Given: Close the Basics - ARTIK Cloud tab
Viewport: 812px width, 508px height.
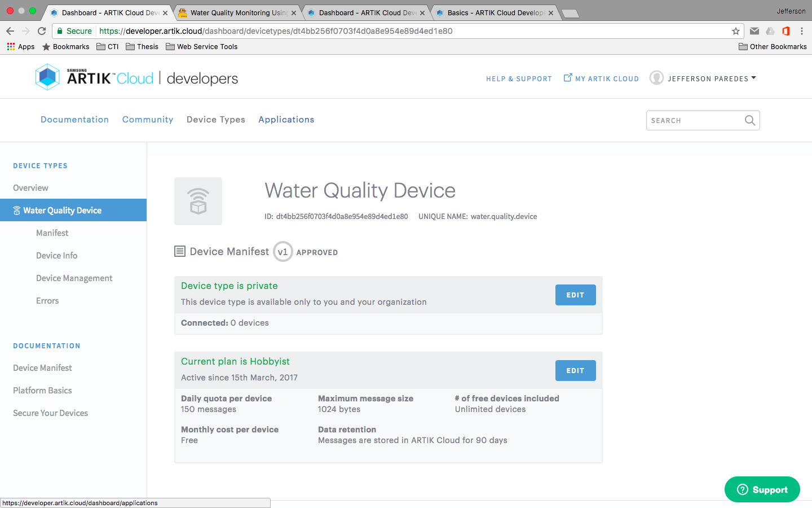Looking at the screenshot, I should [x=551, y=13].
